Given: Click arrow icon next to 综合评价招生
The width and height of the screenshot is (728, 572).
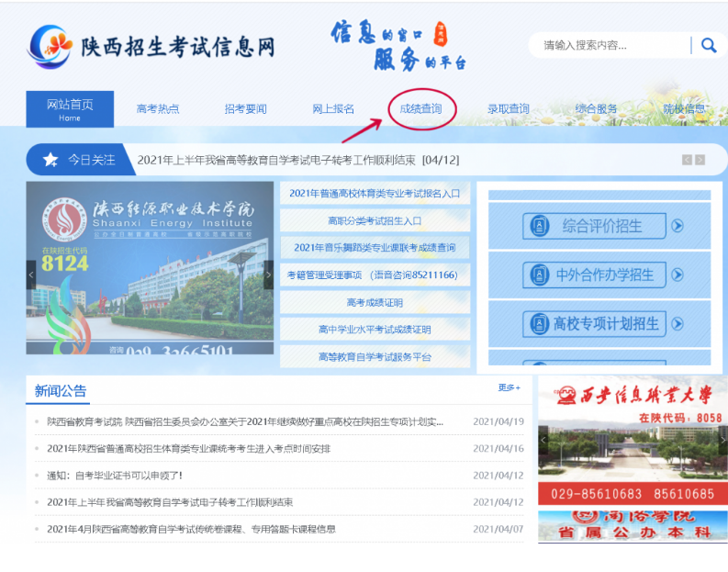Looking at the screenshot, I should pyautogui.click(x=678, y=226).
